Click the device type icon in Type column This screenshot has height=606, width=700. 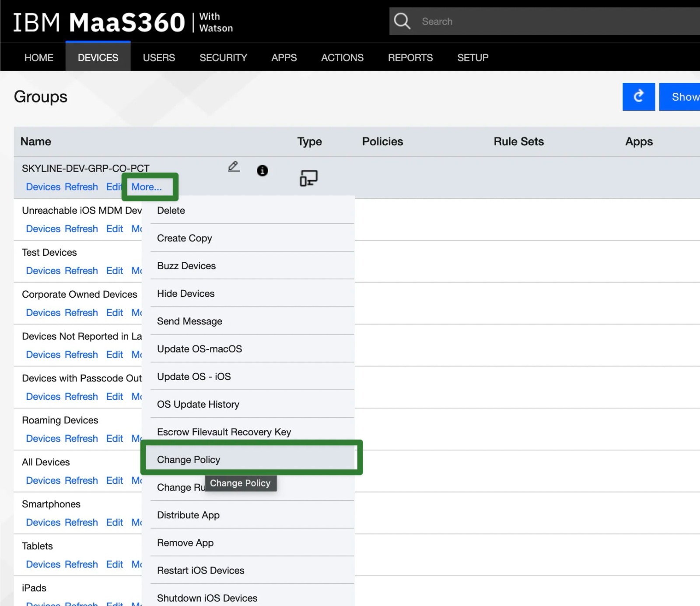coord(308,178)
